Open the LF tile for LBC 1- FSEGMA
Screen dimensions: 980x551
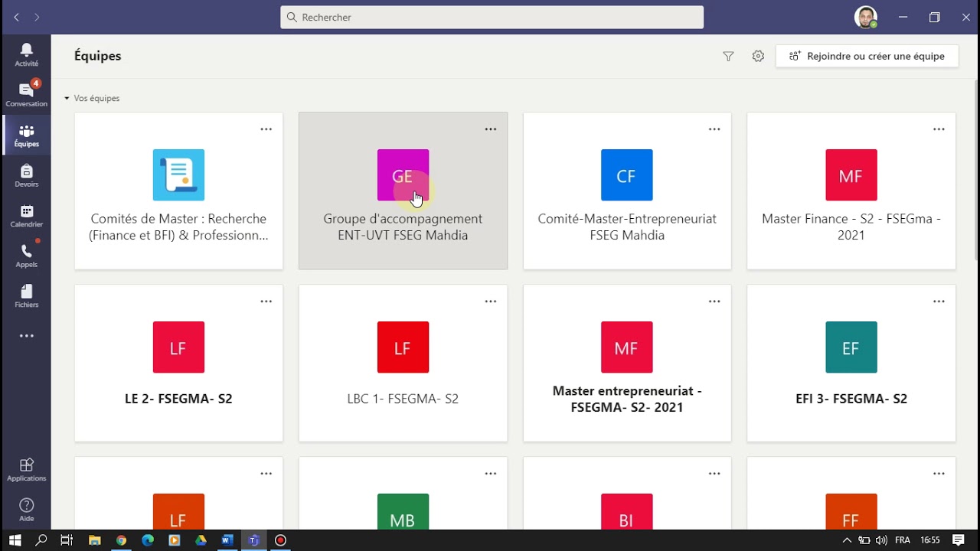403,347
